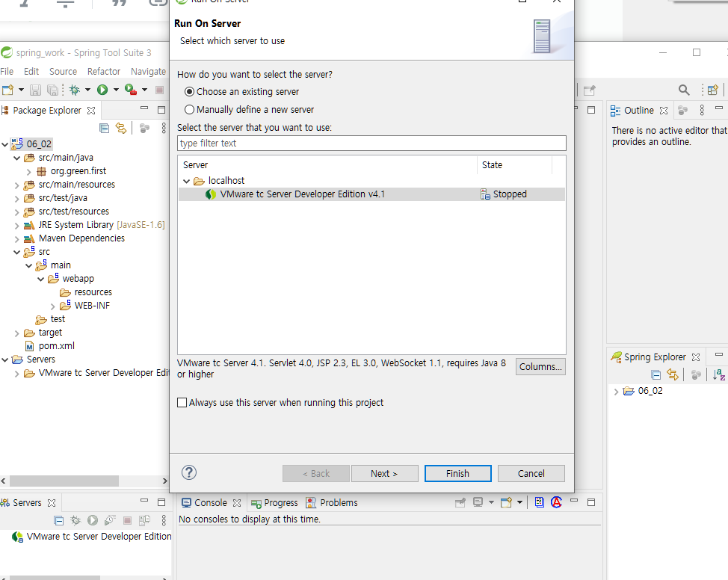Open the dialog help question-mark icon
Image resolution: width=728 pixels, height=580 pixels.
(x=189, y=472)
